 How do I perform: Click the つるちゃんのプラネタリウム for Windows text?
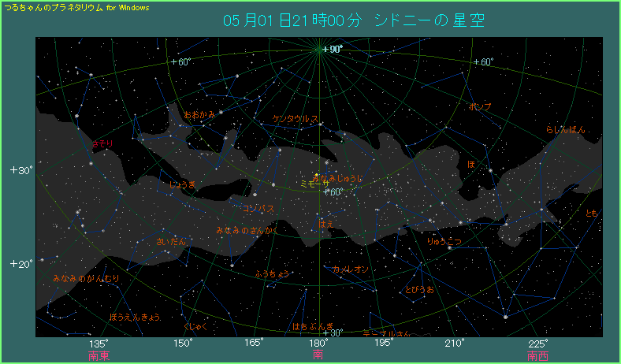(x=76, y=6)
